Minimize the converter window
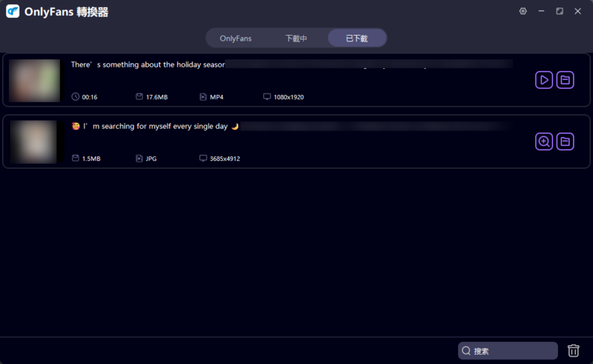 pos(541,11)
